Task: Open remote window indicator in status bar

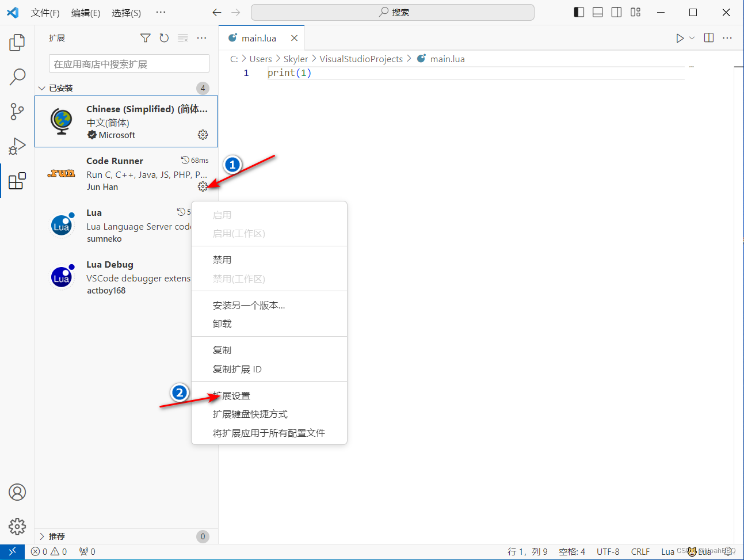Action: (12, 551)
